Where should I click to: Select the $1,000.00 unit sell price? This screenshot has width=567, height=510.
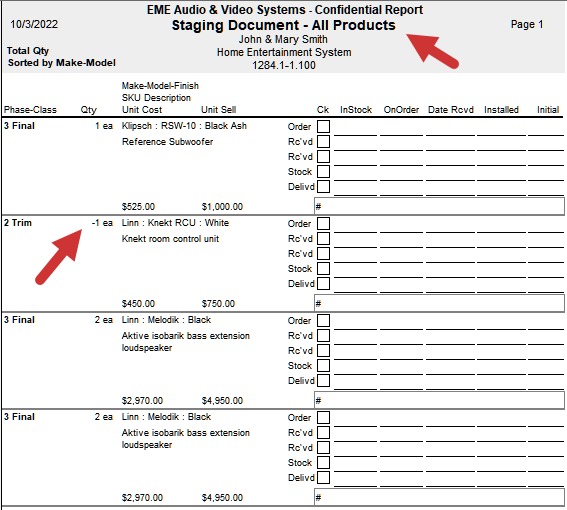click(222, 207)
